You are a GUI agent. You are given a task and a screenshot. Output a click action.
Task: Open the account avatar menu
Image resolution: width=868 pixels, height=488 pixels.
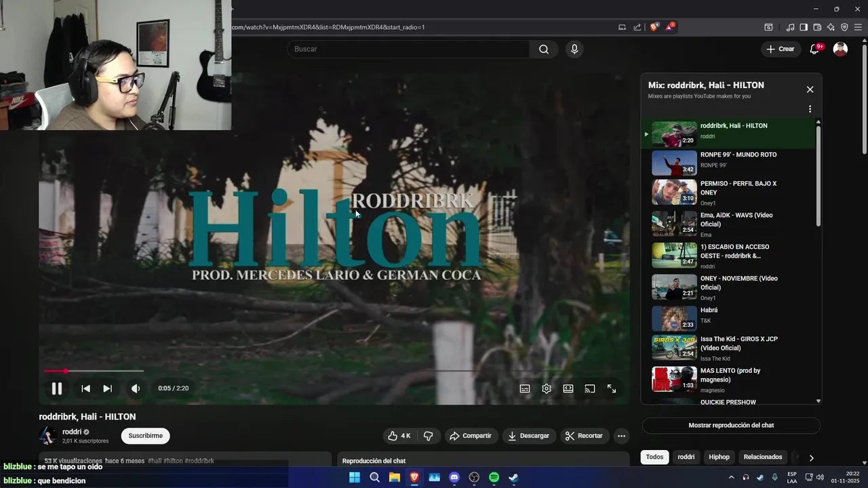(x=840, y=49)
